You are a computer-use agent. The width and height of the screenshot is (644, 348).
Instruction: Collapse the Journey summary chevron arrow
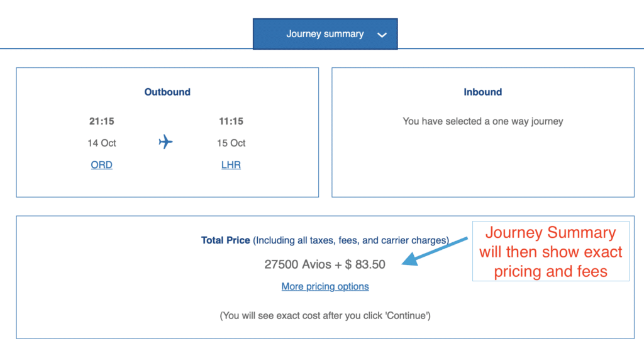[x=382, y=35]
